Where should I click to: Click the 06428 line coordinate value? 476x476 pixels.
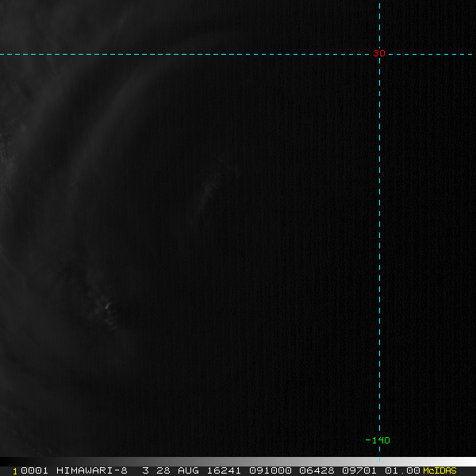(317, 470)
